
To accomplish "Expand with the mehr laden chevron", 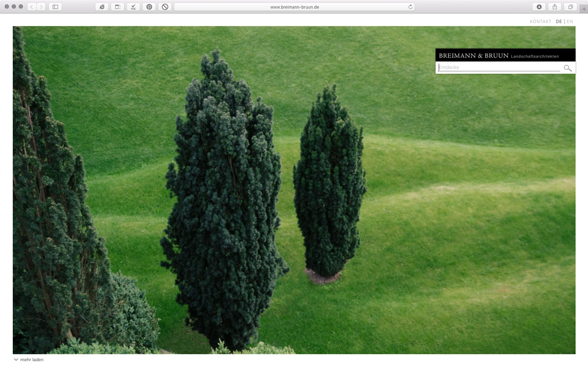I will pyautogui.click(x=16, y=360).
